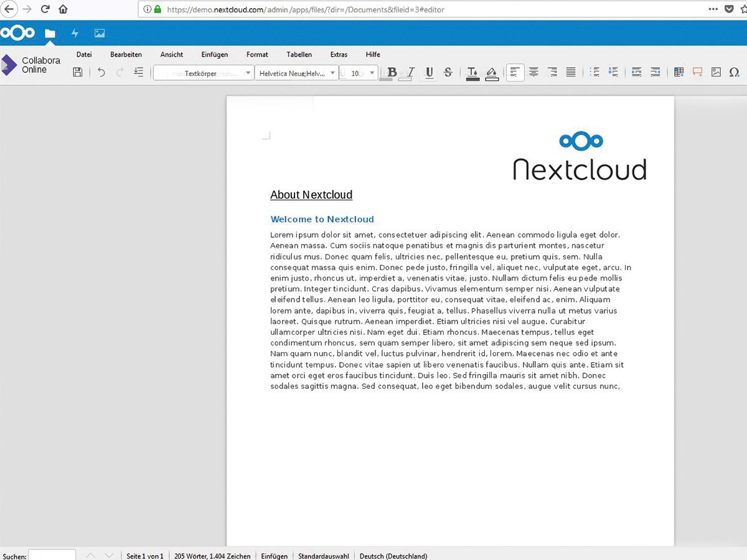Screen dimensions: 747x560
Task: Insert special character Omega icon
Action: (x=735, y=73)
